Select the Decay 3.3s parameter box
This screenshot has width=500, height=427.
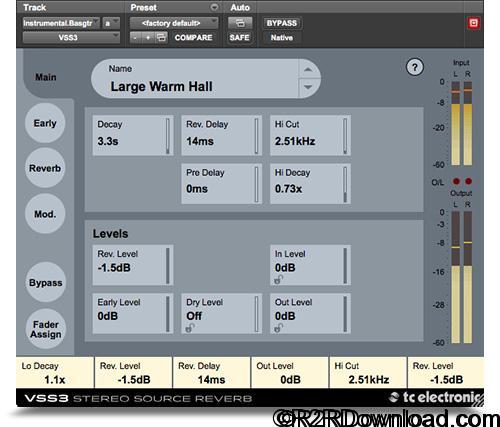pos(133,135)
